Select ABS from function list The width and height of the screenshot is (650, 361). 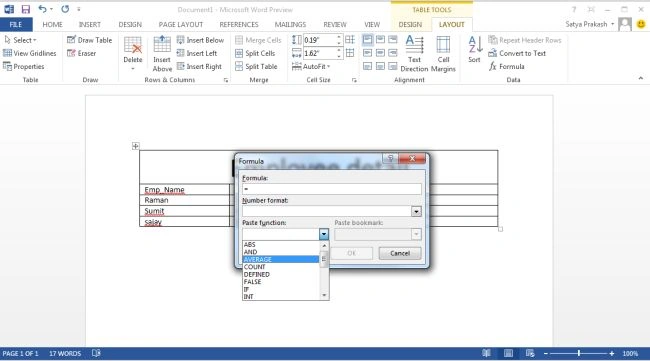[x=281, y=245]
